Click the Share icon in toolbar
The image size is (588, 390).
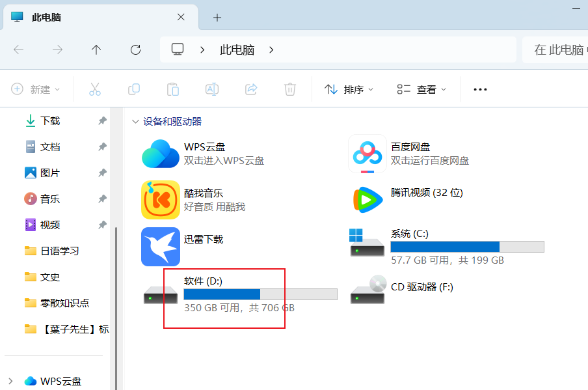(x=251, y=89)
